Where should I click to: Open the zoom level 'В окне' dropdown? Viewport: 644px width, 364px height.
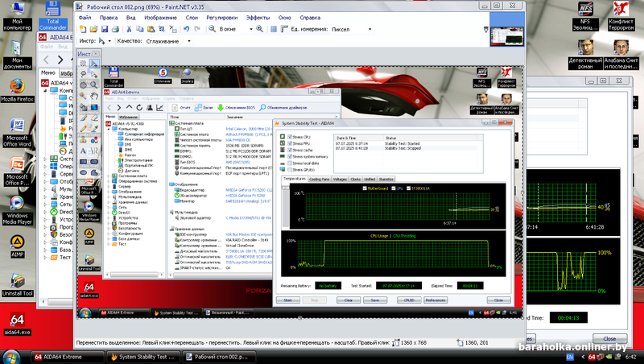(x=240, y=29)
